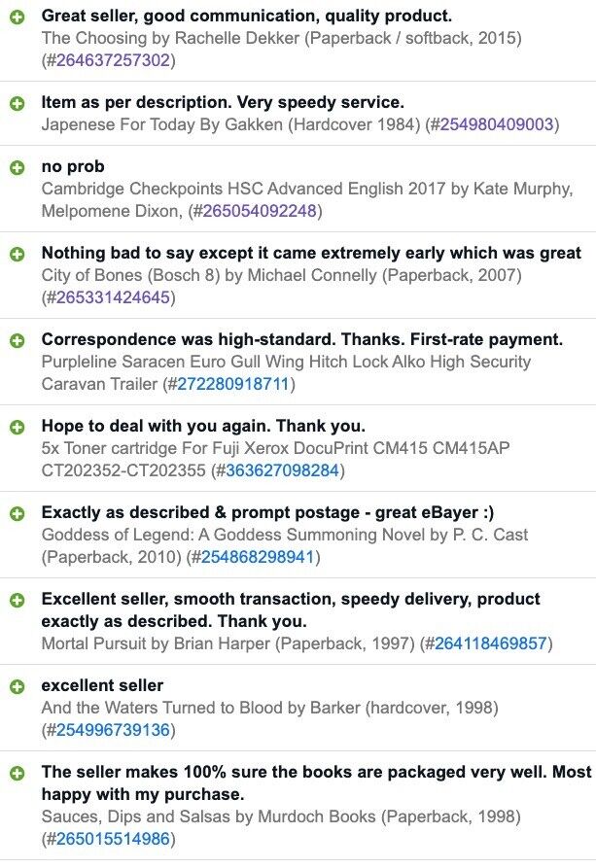Click green icon beside "Correspondence was high-standard"
Screen dimensions: 596x868
[18, 340]
